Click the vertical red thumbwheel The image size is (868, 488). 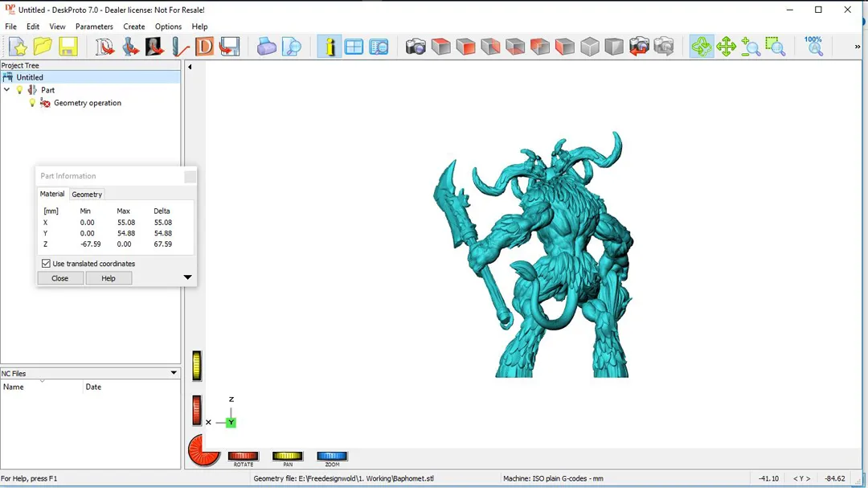click(197, 411)
